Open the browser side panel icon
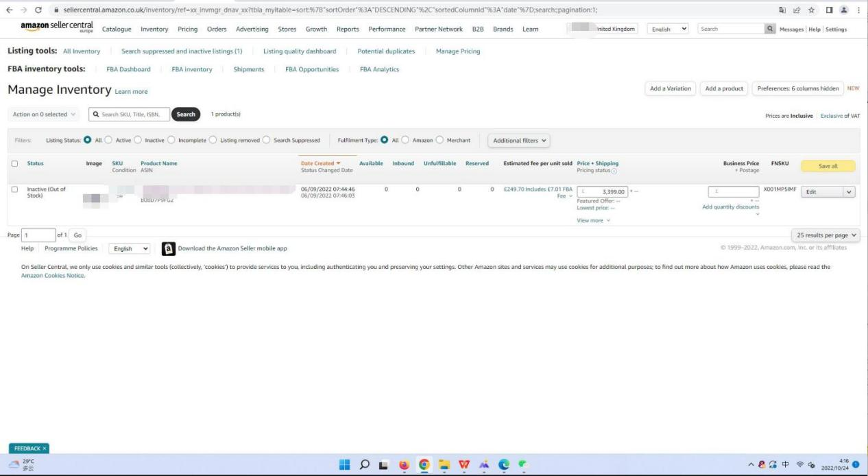 (828, 10)
